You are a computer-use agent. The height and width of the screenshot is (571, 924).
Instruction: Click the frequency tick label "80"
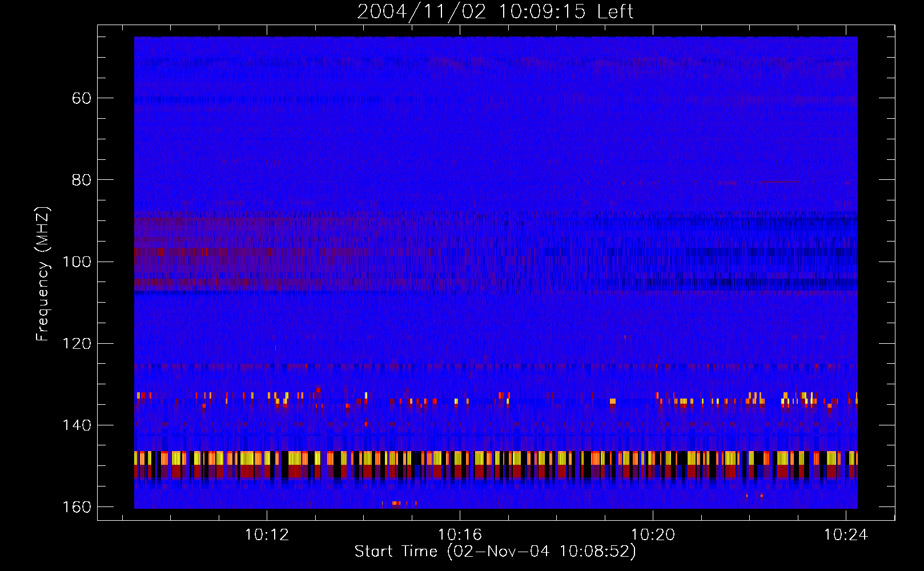click(x=82, y=180)
